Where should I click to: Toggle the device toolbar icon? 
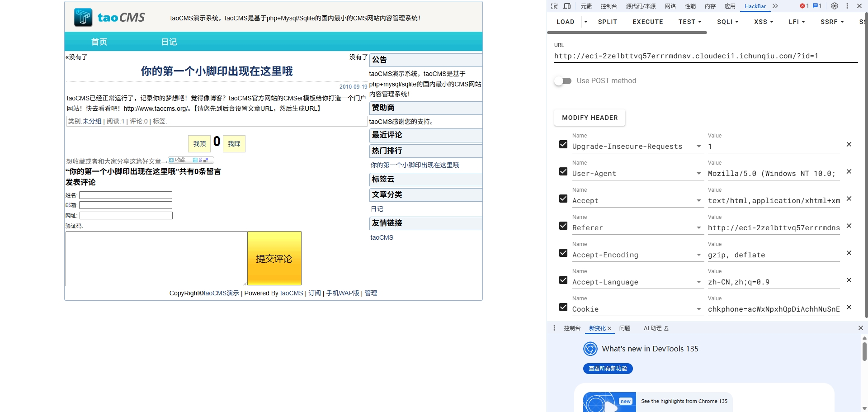pos(567,6)
